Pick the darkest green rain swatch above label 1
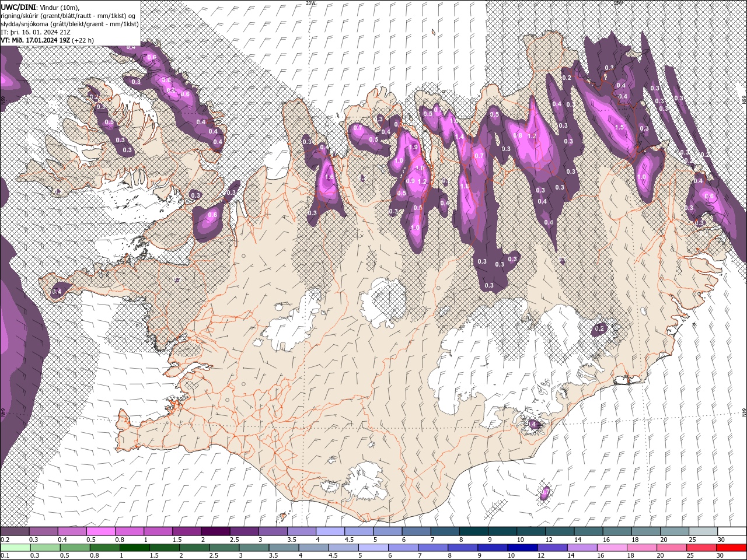This screenshot has height=560, width=747. coord(135,548)
